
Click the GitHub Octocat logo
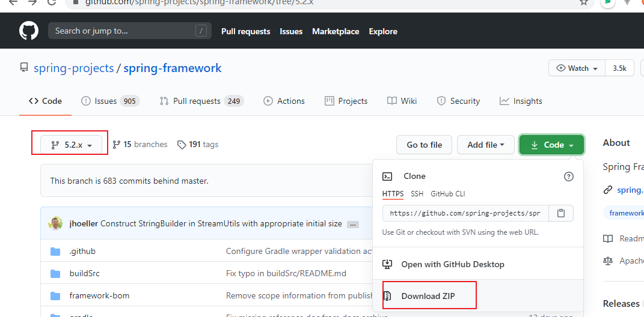[x=29, y=31]
